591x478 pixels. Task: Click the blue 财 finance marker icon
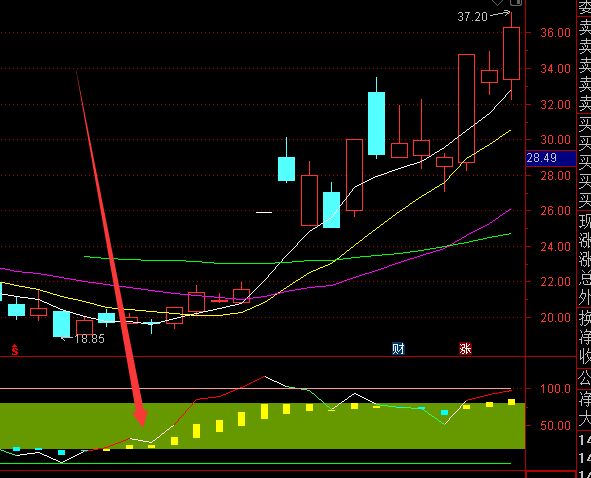[398, 349]
